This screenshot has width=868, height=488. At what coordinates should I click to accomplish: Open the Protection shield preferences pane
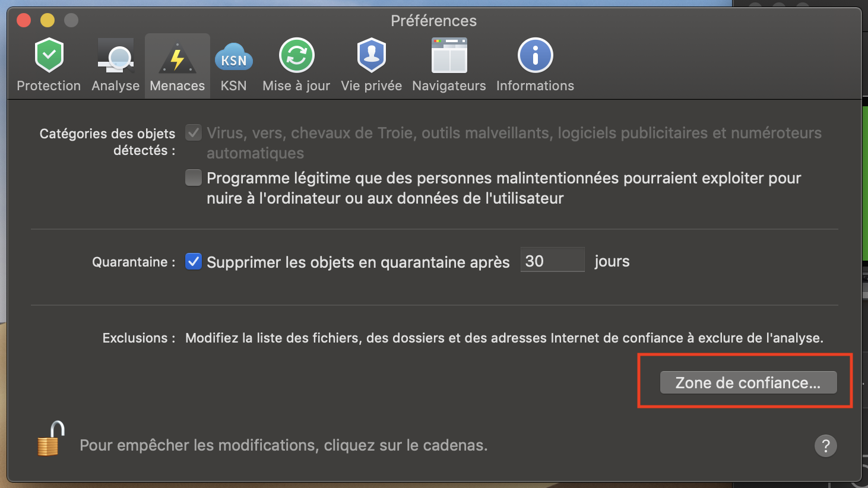coord(49,65)
